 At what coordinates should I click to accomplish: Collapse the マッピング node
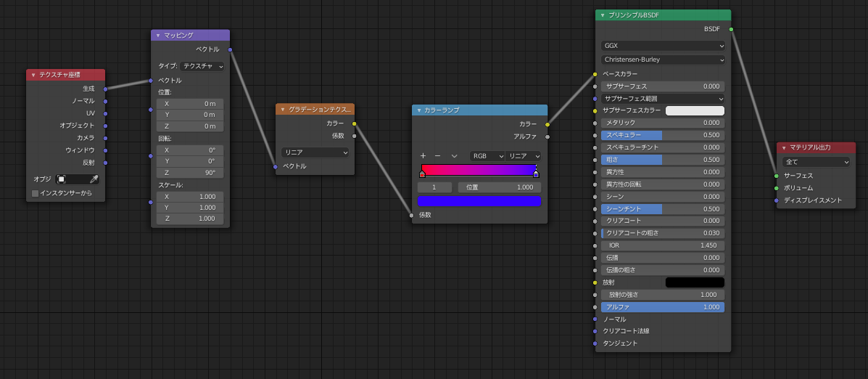(x=158, y=36)
